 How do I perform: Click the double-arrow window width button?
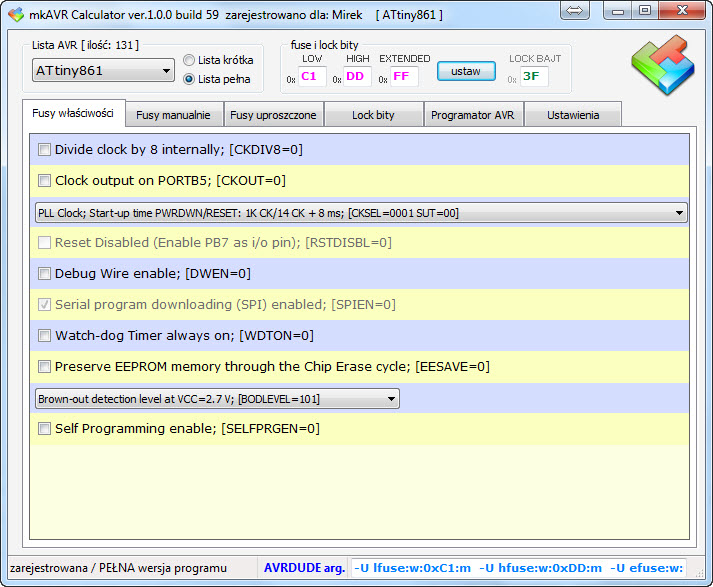[575, 10]
